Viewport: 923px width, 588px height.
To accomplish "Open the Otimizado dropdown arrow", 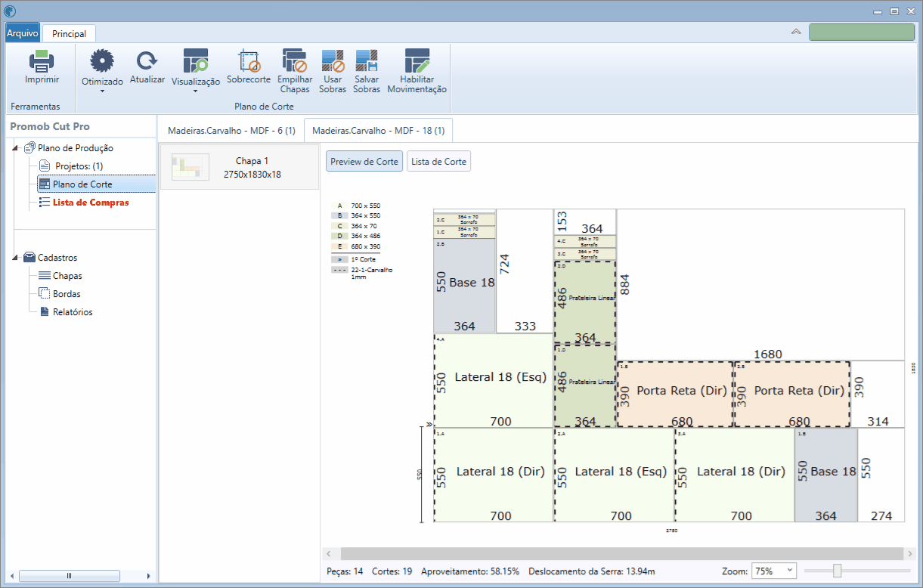I will (102, 91).
